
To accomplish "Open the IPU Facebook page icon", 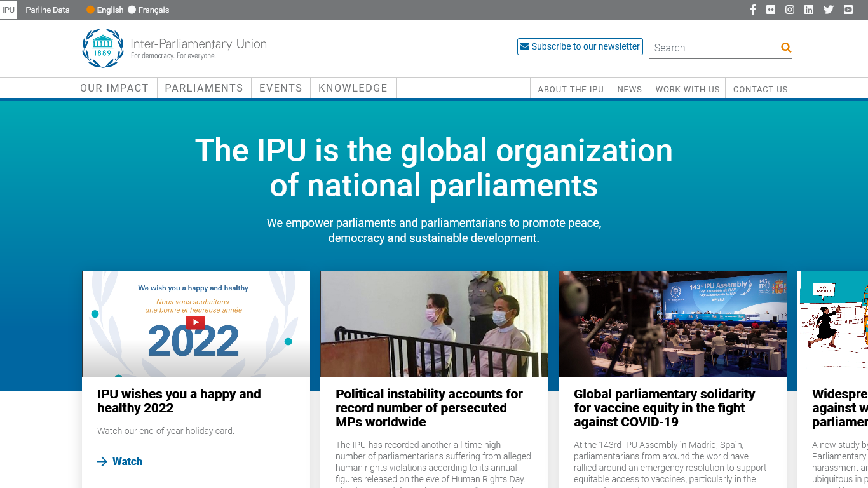I will pos(753,10).
